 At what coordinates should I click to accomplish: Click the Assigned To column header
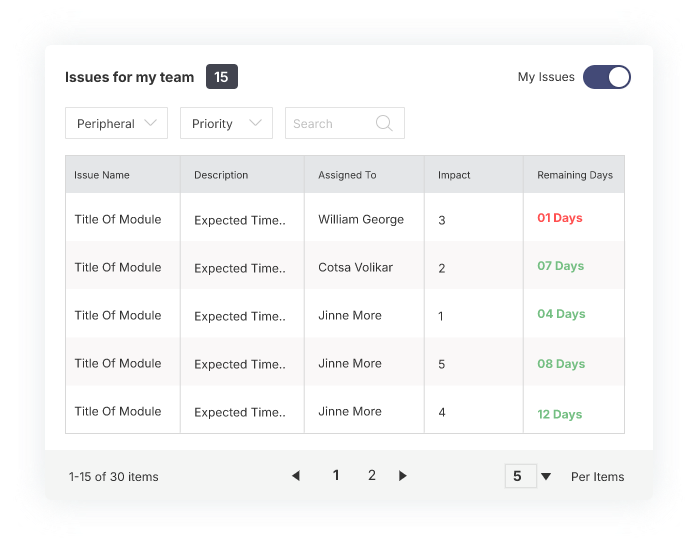347,175
